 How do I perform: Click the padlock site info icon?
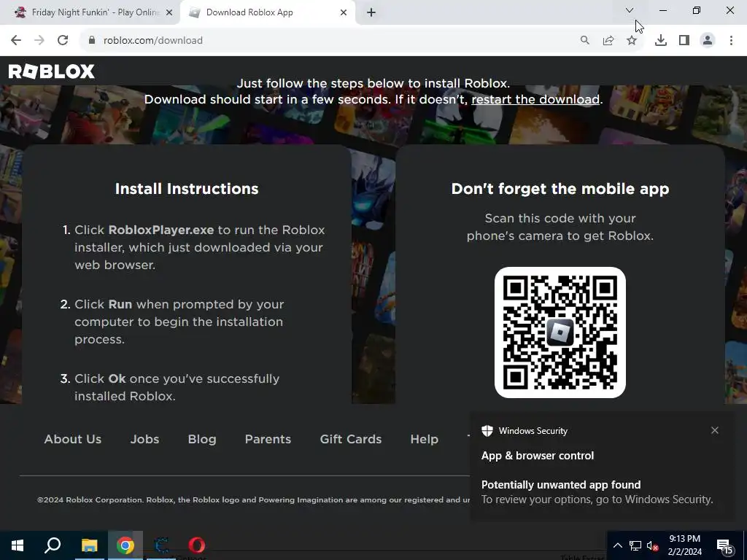[x=92, y=41]
